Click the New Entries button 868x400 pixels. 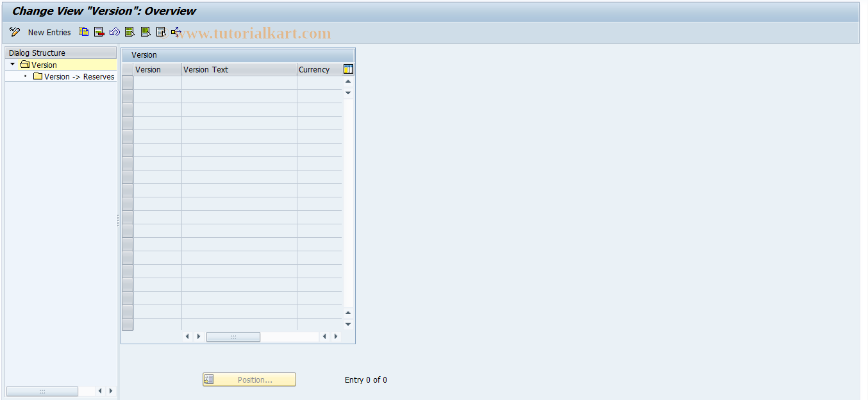[49, 32]
